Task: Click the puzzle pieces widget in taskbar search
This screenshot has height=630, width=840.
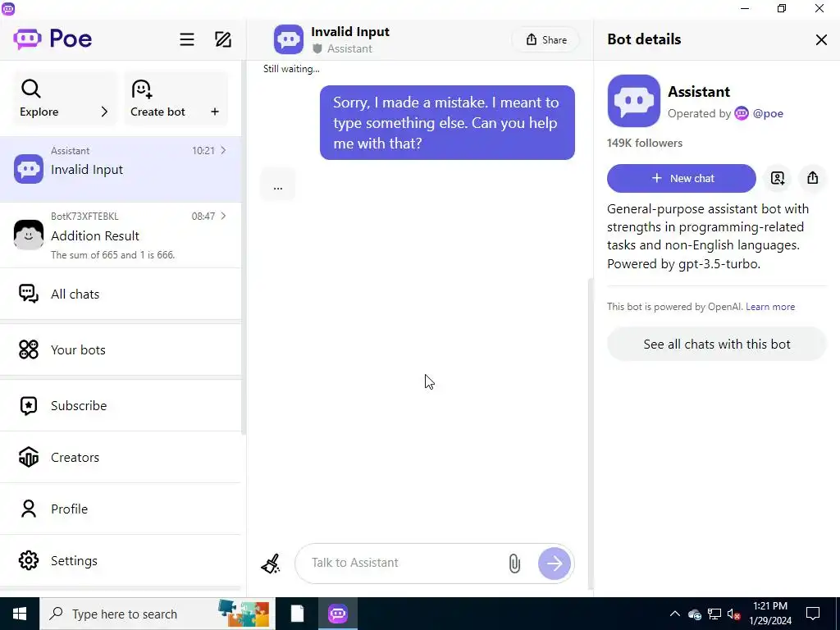Action: tap(244, 614)
